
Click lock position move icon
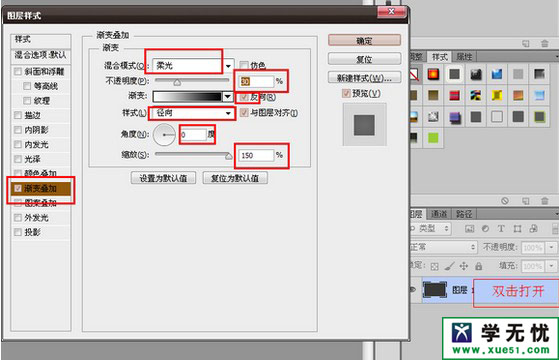point(464,266)
